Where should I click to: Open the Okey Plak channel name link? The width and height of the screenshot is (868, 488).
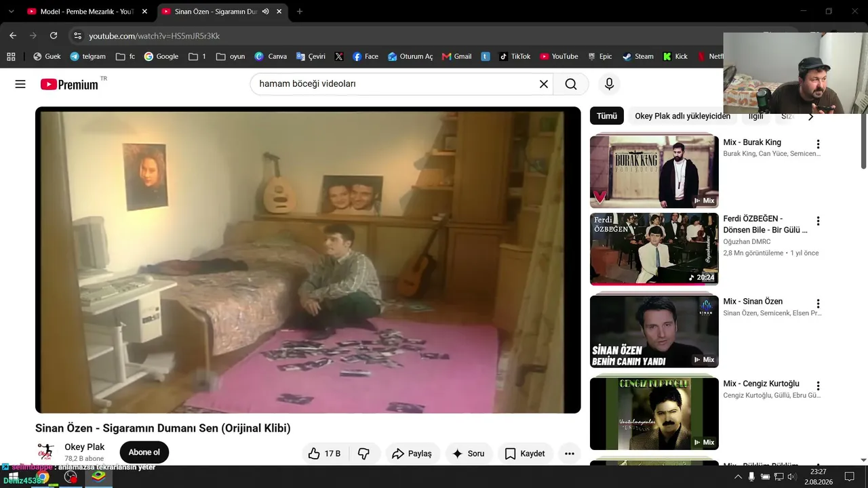point(85,447)
